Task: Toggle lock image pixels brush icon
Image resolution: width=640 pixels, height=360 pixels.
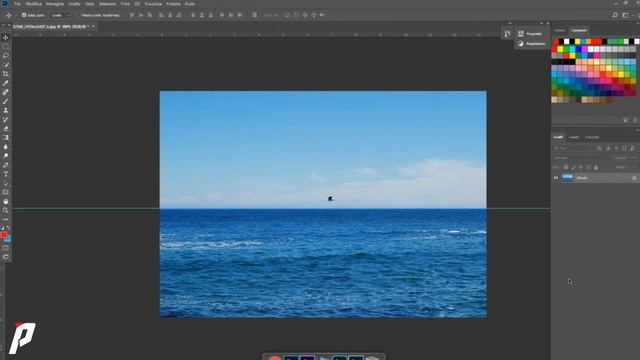Action: pyautogui.click(x=573, y=167)
